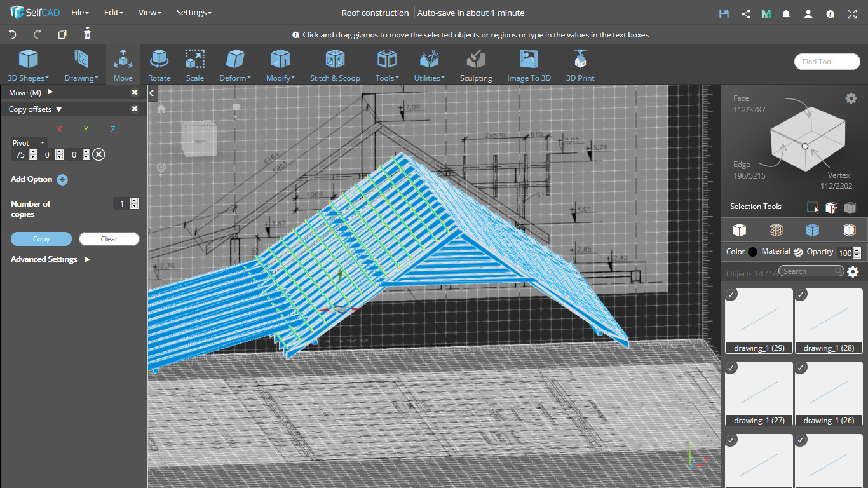Open the Image To 3D tool

529,65
